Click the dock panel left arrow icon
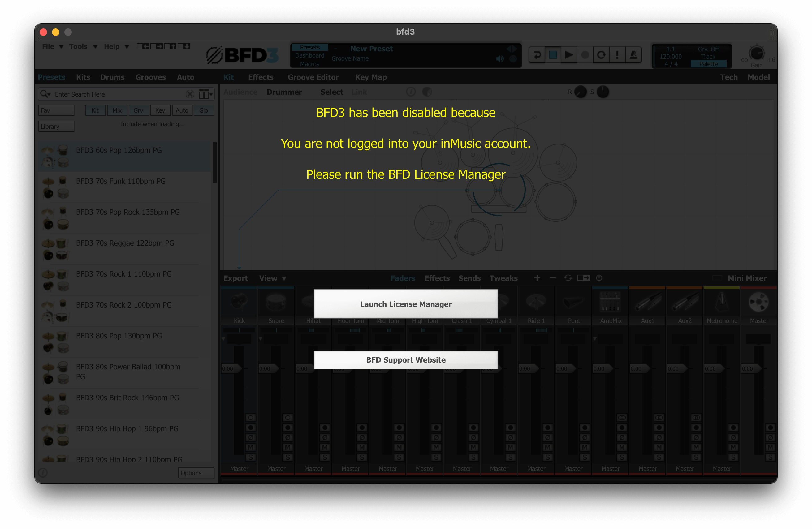This screenshot has height=529, width=812. (x=143, y=46)
